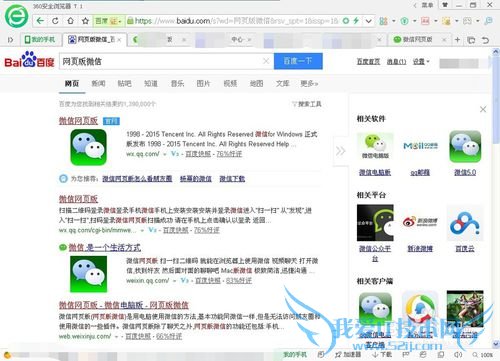
Task: Expand the 设置 dropdown in Baidu header
Action: pyautogui.click(x=421, y=62)
